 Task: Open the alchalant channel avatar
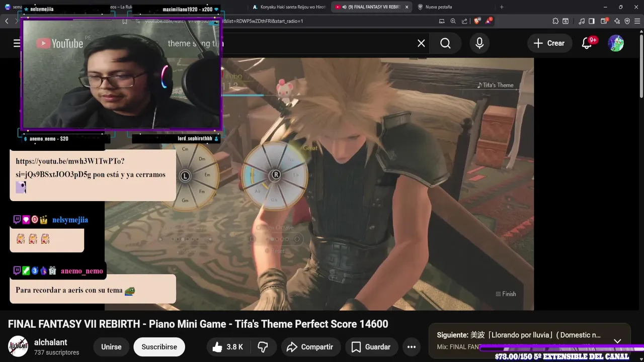(18, 346)
